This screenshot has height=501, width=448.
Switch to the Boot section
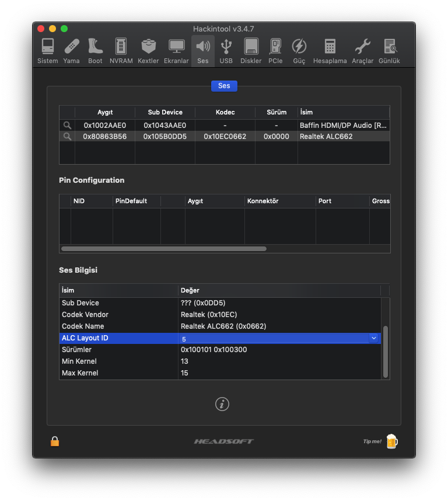pyautogui.click(x=95, y=51)
